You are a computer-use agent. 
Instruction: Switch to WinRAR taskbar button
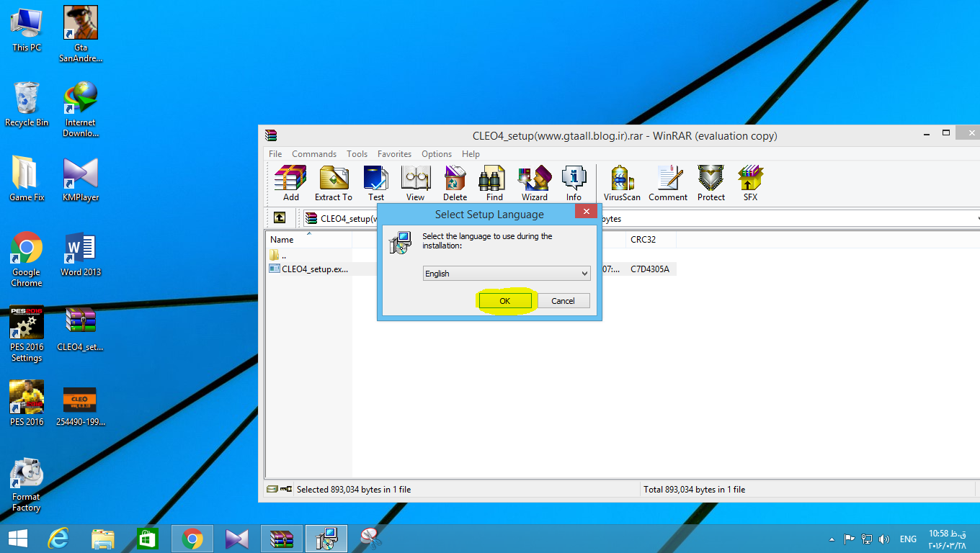click(x=282, y=539)
